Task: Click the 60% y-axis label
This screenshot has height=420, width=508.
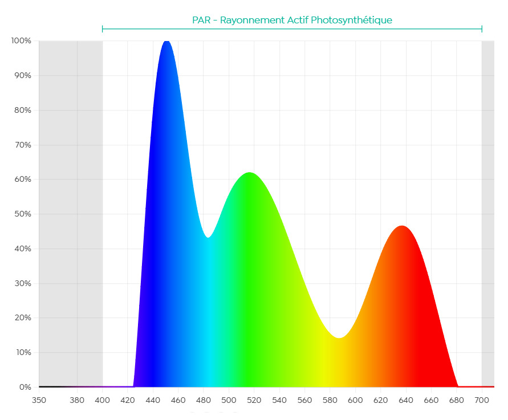Action: [23, 179]
